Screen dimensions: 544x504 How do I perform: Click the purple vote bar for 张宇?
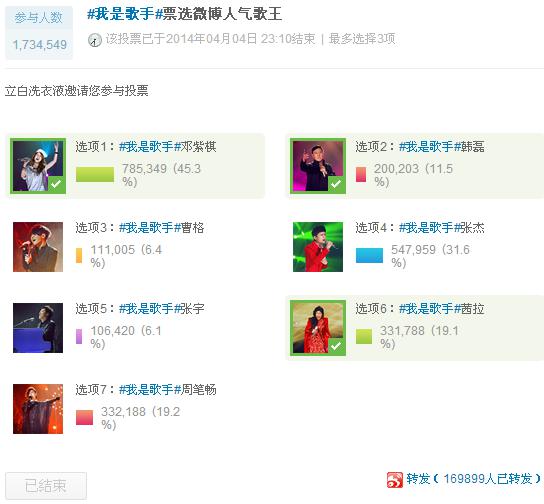79,336
